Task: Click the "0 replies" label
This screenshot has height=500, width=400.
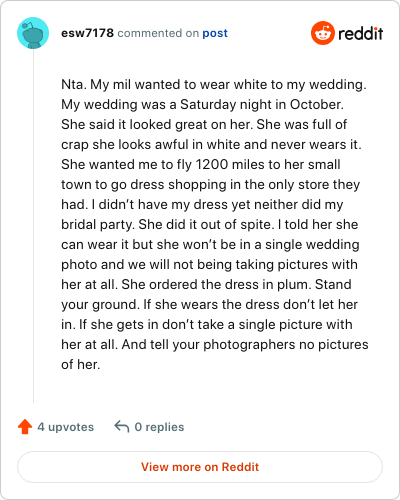Action: pos(159,427)
